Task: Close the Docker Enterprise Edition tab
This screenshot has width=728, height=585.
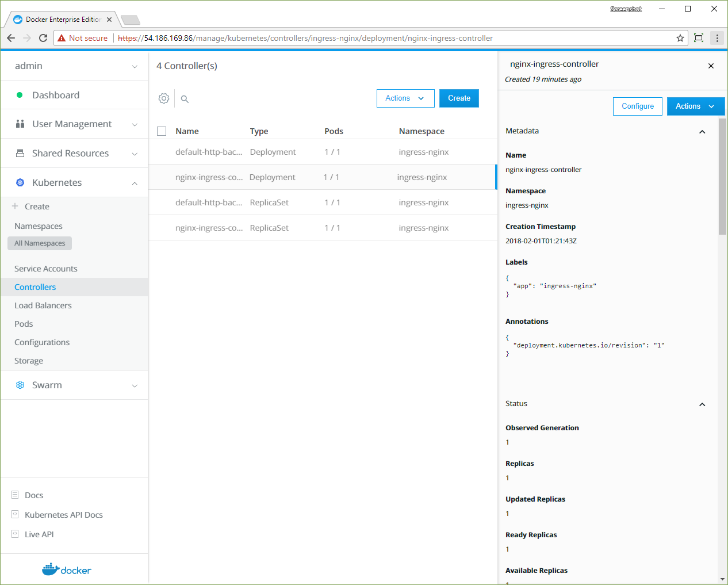Action: coord(109,20)
